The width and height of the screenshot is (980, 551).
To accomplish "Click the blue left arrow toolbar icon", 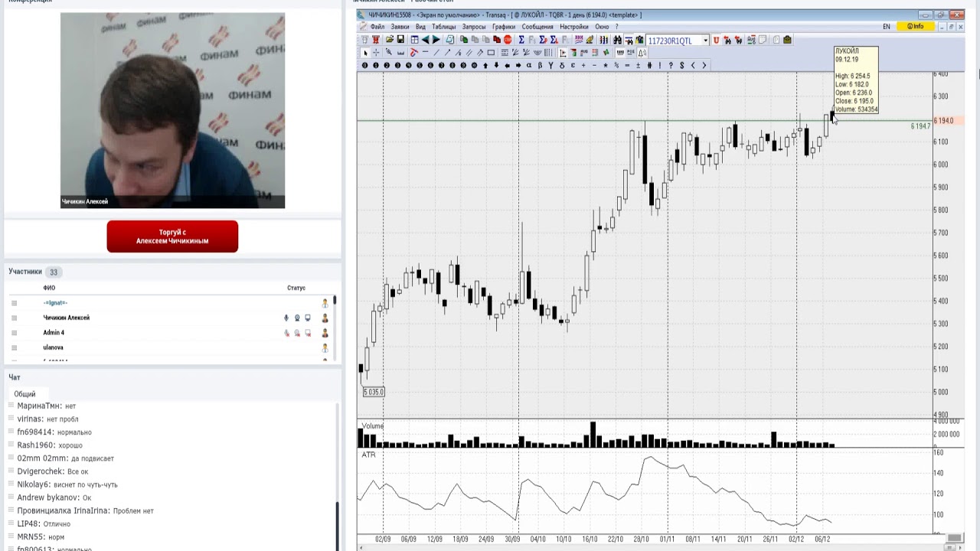I will click(426, 40).
